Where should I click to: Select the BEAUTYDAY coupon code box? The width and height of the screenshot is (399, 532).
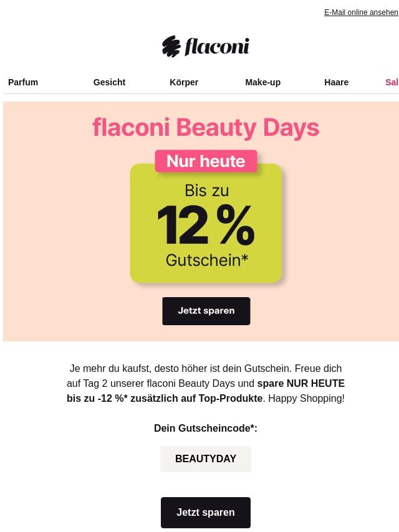206,458
